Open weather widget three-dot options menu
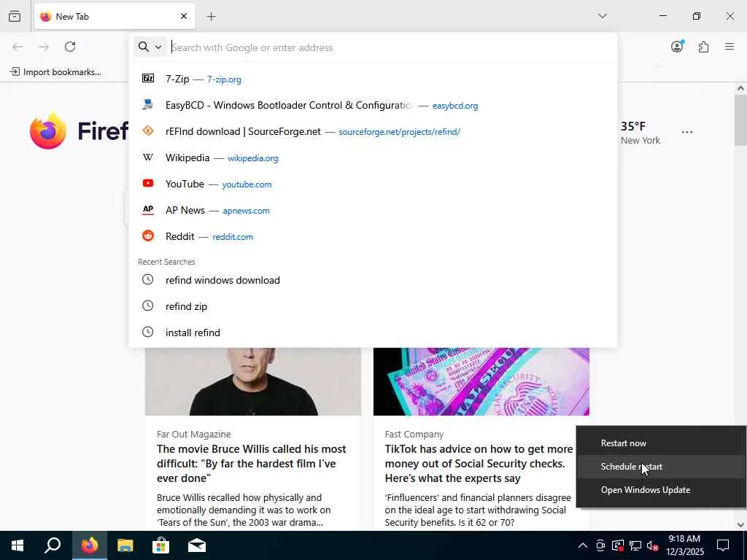 pos(687,132)
